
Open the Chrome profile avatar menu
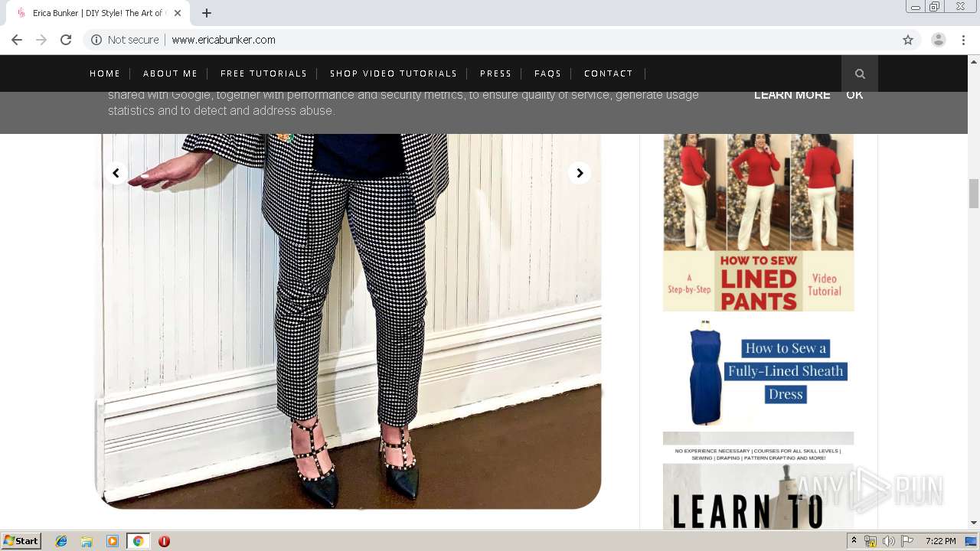pyautogui.click(x=939, y=40)
